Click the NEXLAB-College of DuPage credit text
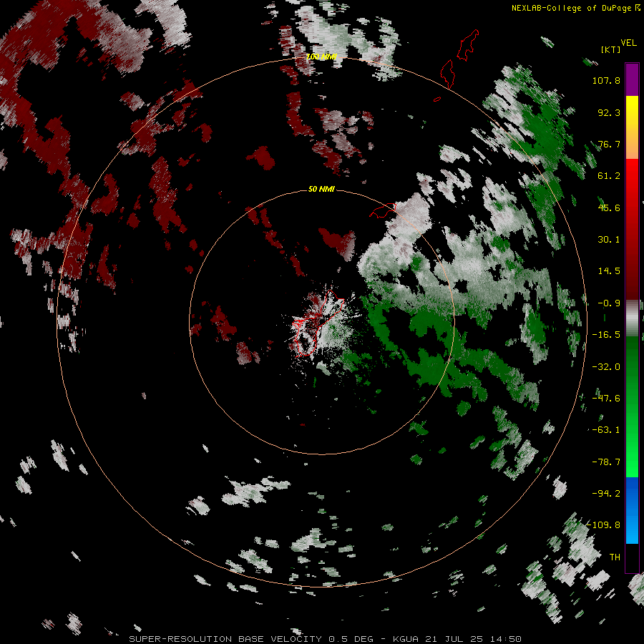The width and height of the screenshot is (644, 644). pyautogui.click(x=575, y=8)
